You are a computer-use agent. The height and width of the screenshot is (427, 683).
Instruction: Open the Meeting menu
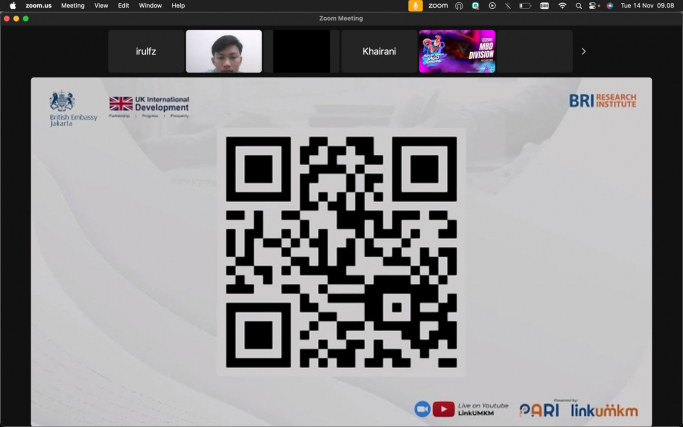(72, 6)
